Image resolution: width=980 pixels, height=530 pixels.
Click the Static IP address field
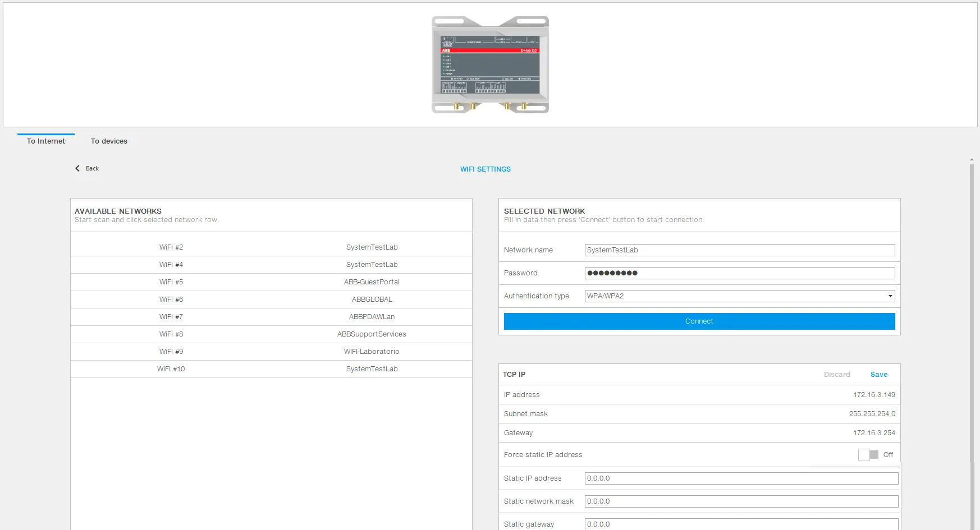[x=741, y=478]
